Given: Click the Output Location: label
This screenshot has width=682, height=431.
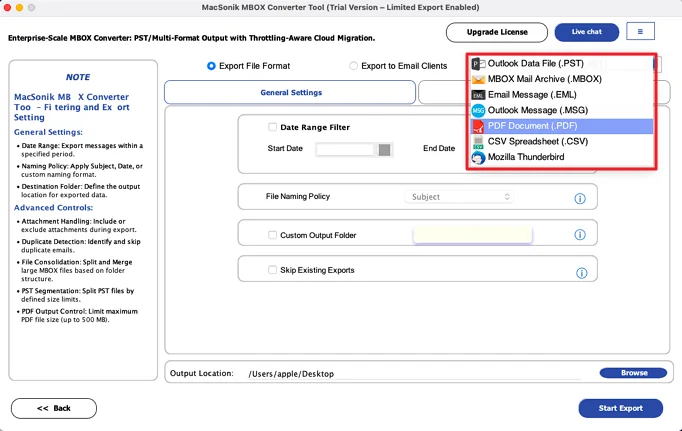Looking at the screenshot, I should coord(201,373).
